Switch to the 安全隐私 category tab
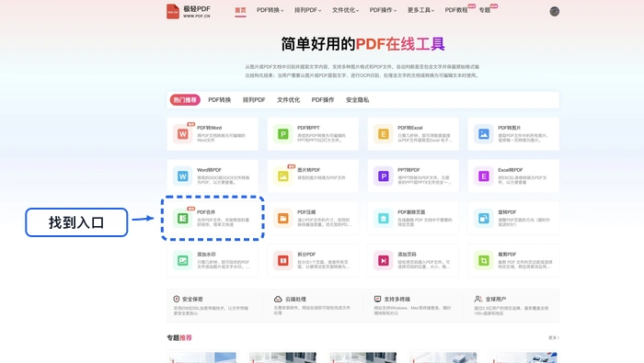 coord(357,99)
